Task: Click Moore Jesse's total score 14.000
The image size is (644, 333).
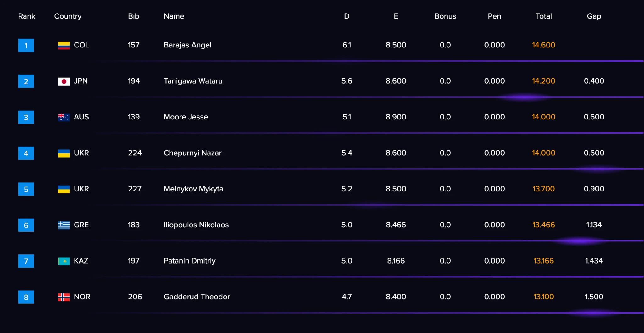Action: coord(543,117)
